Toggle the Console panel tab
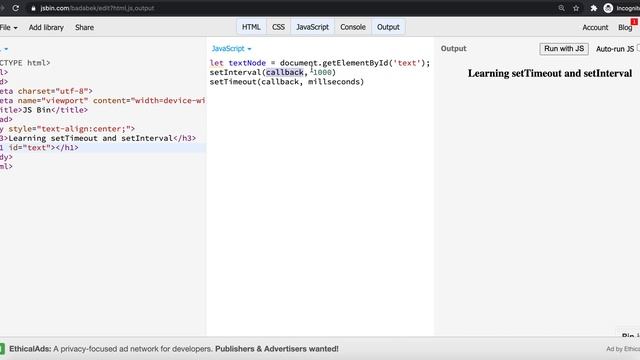 (x=353, y=27)
